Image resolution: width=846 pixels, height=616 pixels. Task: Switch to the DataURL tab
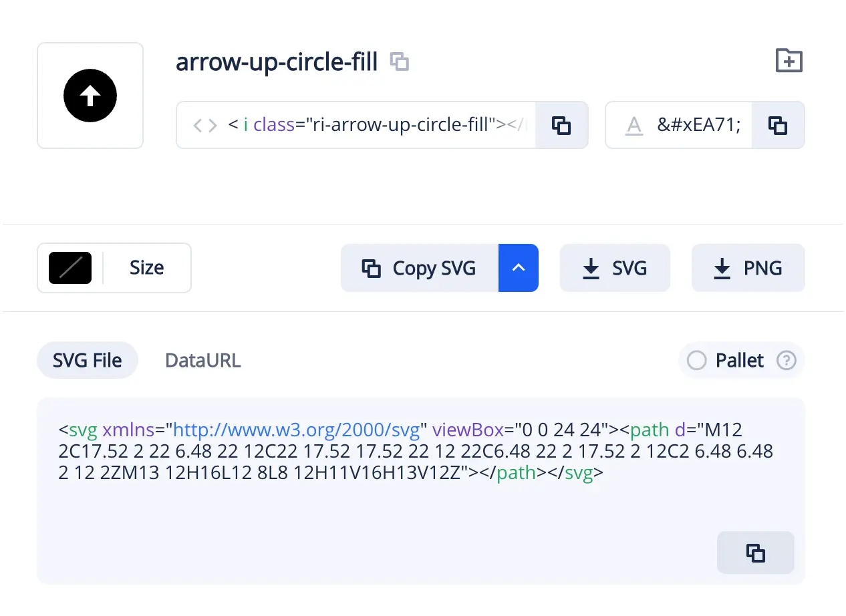pyautogui.click(x=202, y=361)
